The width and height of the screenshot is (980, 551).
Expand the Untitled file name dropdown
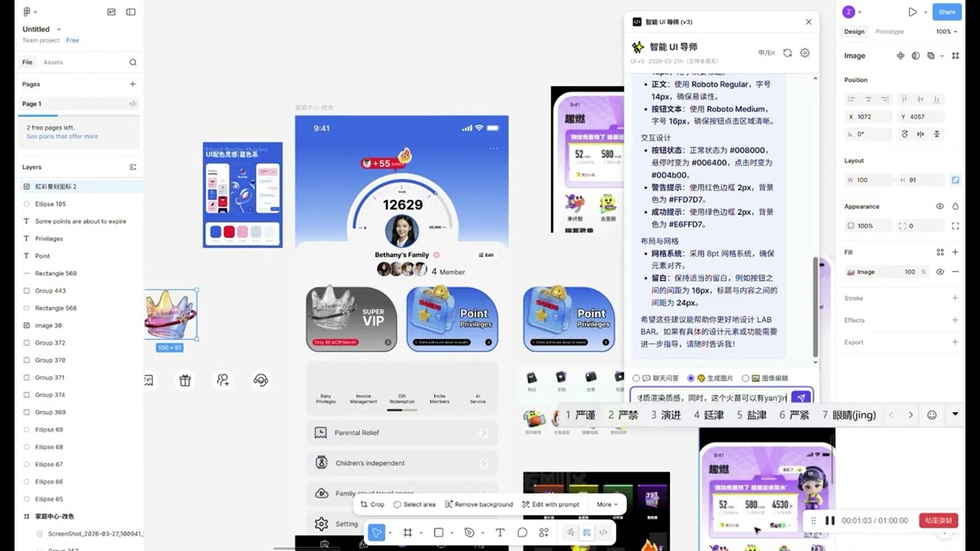59,29
